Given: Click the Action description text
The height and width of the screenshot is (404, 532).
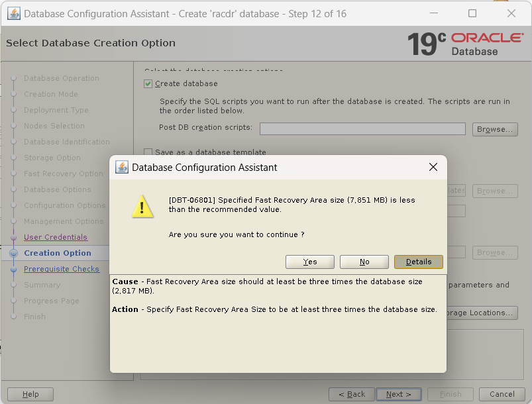Looking at the screenshot, I should [x=274, y=309].
